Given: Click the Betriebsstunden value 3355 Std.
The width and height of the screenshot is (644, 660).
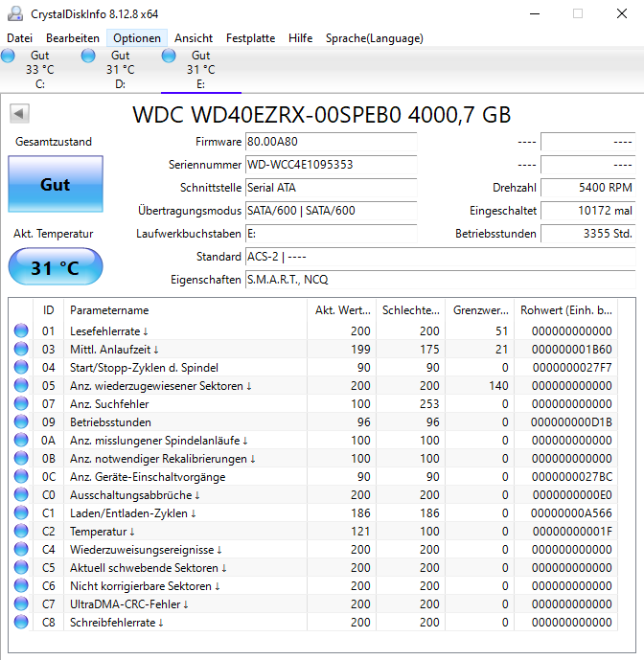Looking at the screenshot, I should click(588, 234).
